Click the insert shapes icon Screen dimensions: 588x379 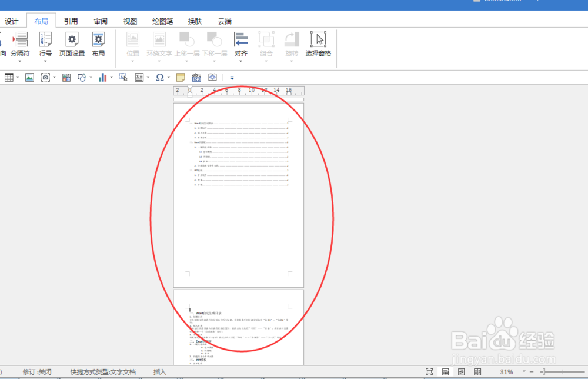(82, 78)
